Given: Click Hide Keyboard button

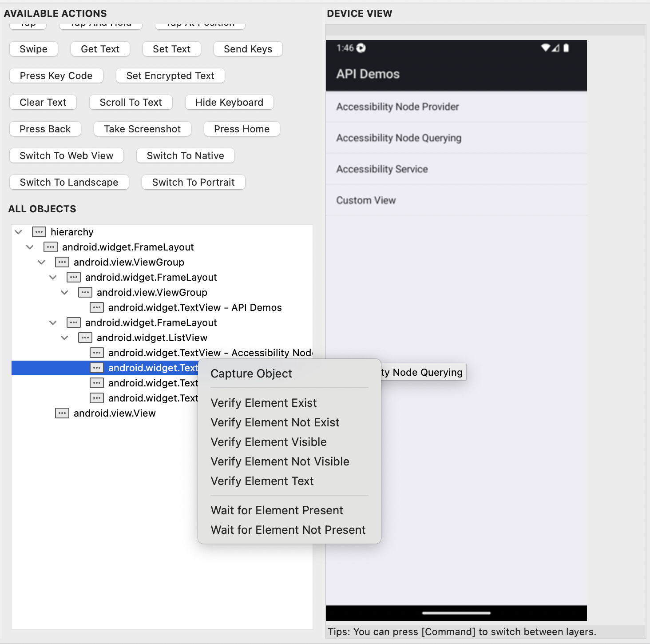Looking at the screenshot, I should tap(230, 102).
